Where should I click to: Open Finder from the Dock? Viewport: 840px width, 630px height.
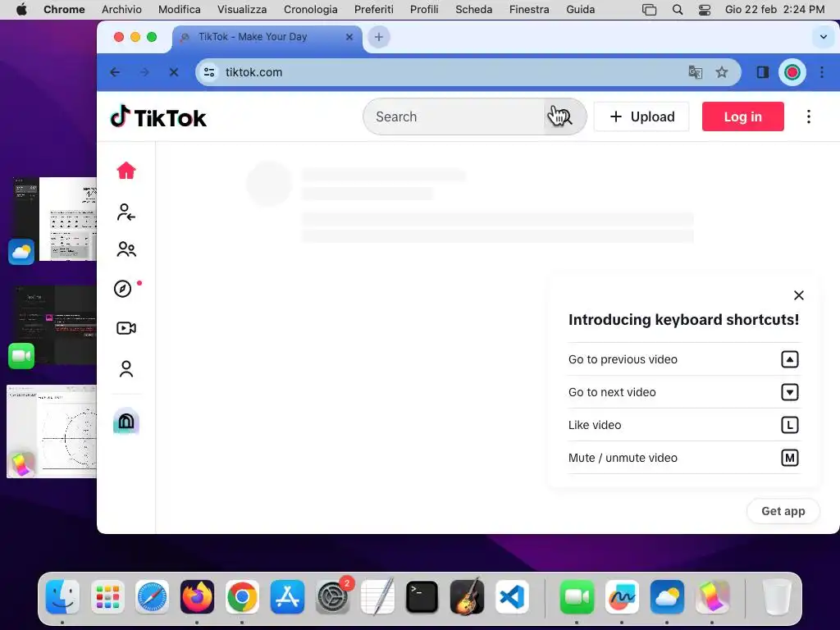click(62, 597)
